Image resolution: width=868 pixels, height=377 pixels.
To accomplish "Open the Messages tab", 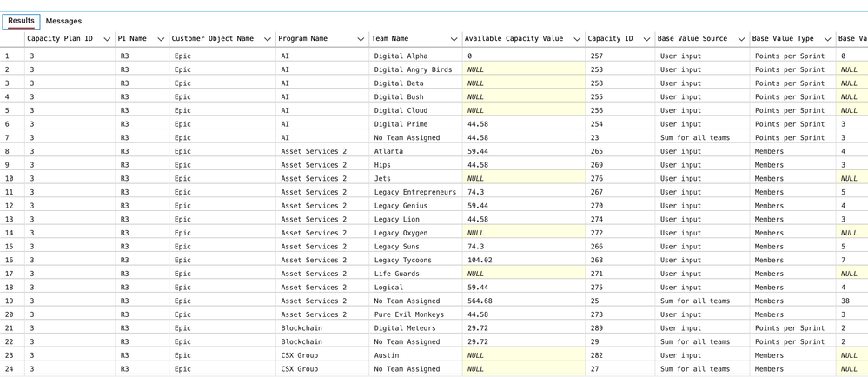I will tap(63, 21).
